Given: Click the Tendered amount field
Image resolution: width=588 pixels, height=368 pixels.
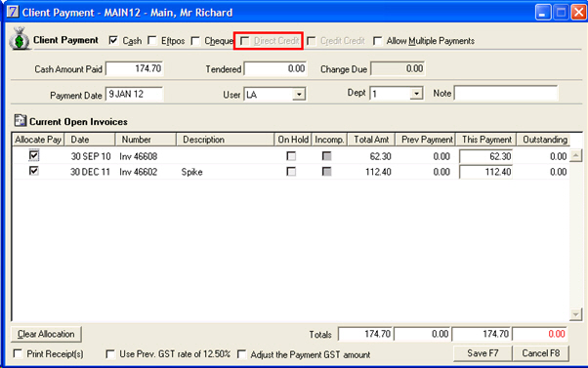Looking at the screenshot, I should pos(275,69).
